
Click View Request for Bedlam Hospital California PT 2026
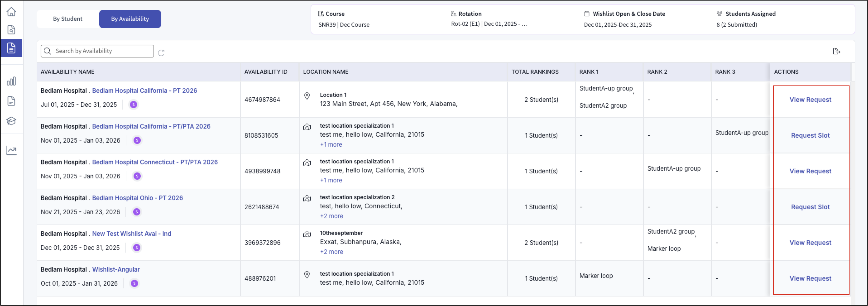pyautogui.click(x=810, y=100)
